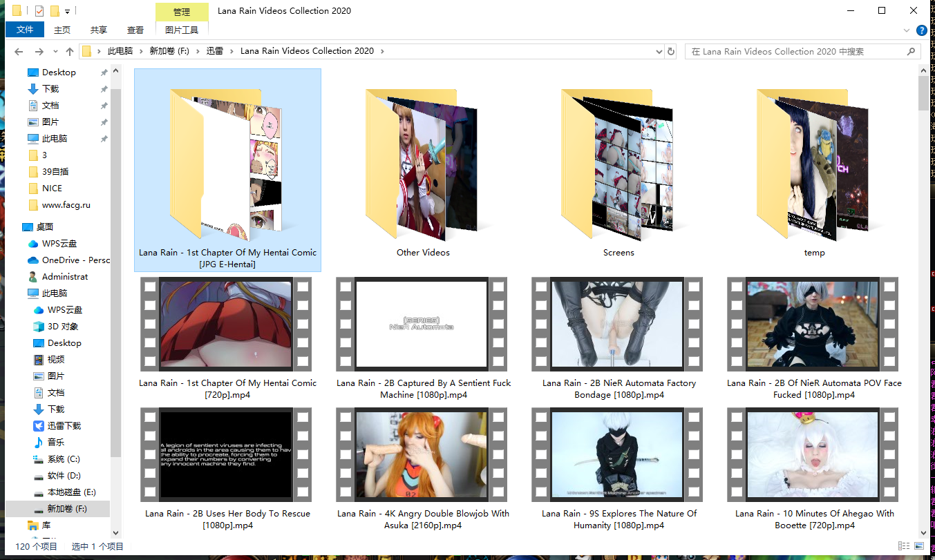Click 迅雷 in the address bar breadcrumb
Viewport: 935px width, 560px height.
click(215, 51)
